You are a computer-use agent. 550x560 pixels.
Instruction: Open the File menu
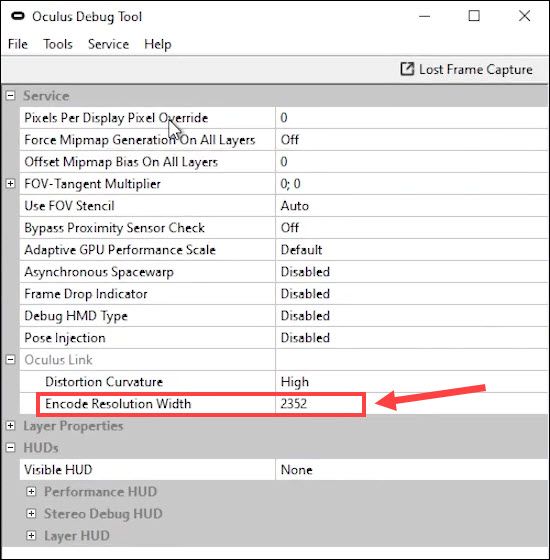(x=18, y=44)
